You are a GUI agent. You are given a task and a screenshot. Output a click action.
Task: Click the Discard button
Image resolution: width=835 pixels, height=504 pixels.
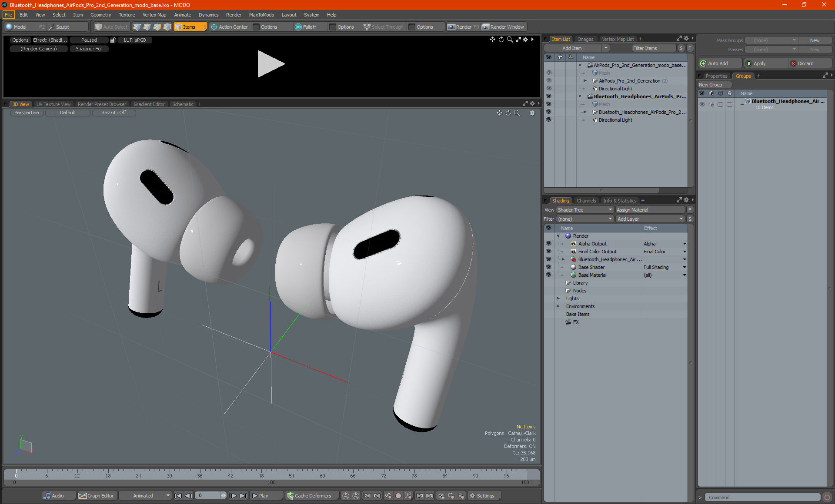(810, 63)
